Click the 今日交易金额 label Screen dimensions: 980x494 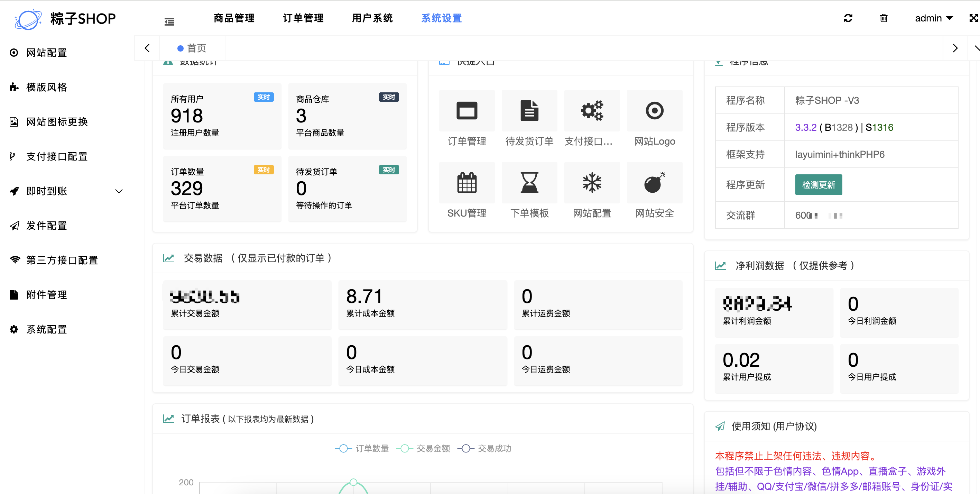click(195, 369)
